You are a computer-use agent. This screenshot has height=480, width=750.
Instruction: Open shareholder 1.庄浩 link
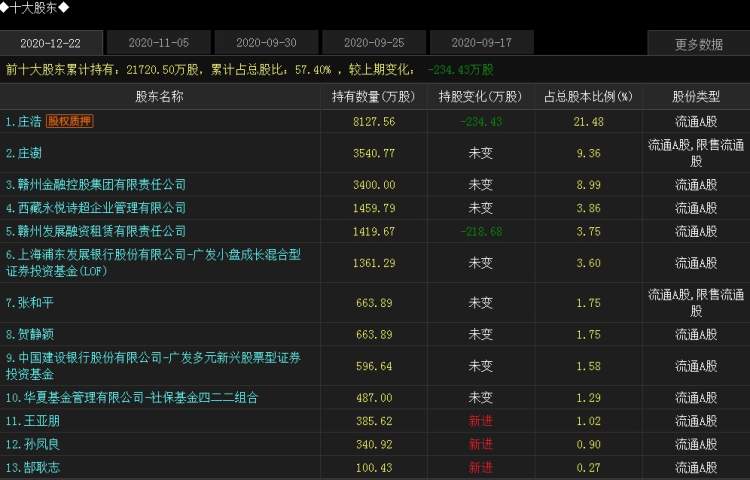[x=23, y=121]
